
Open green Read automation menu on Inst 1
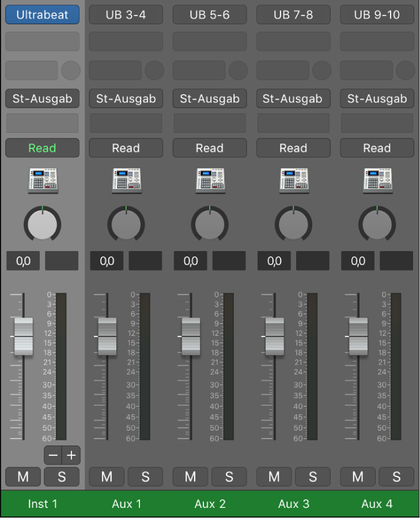(x=43, y=148)
